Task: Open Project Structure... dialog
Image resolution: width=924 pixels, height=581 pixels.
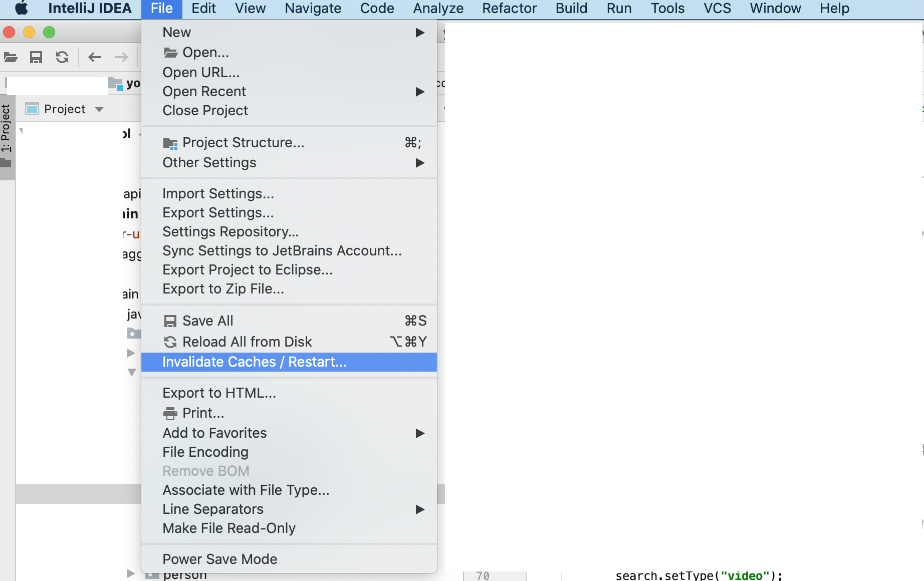Action: click(289, 143)
